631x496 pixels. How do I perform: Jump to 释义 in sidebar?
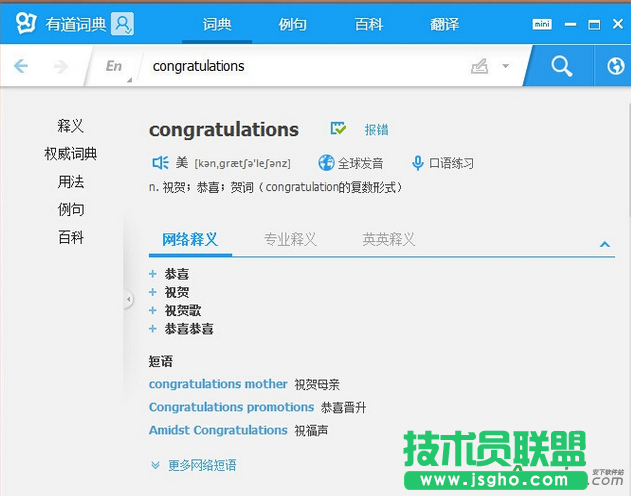tap(70, 126)
